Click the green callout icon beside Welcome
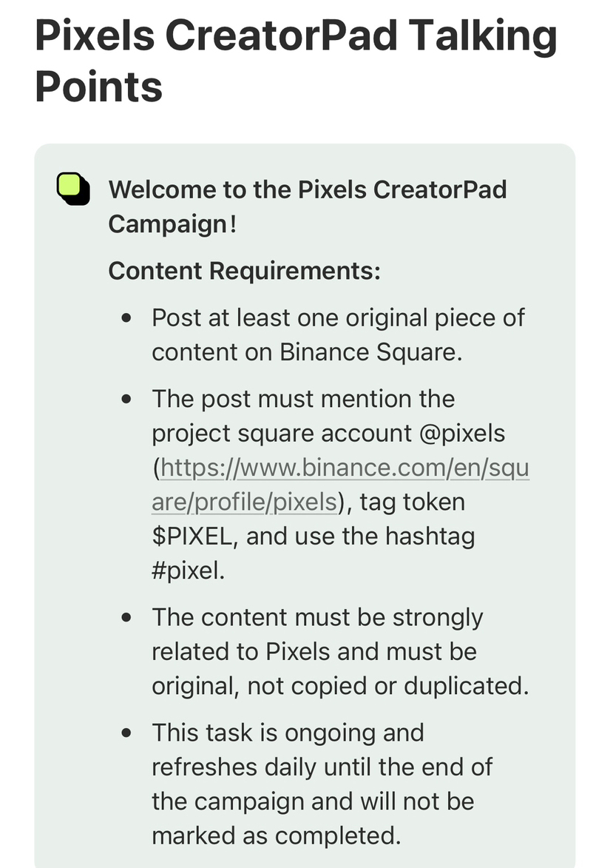 73,189
